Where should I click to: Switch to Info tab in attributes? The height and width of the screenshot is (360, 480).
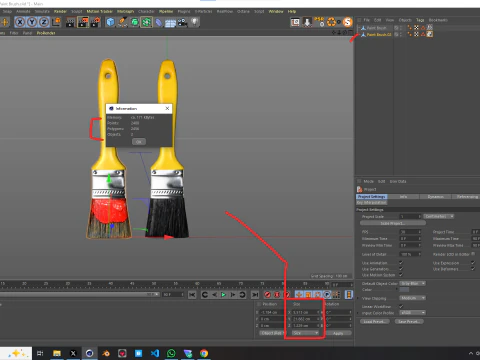pyautogui.click(x=403, y=197)
